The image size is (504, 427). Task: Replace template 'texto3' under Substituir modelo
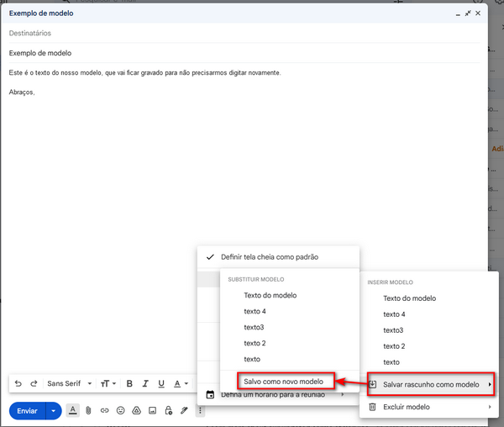click(254, 327)
